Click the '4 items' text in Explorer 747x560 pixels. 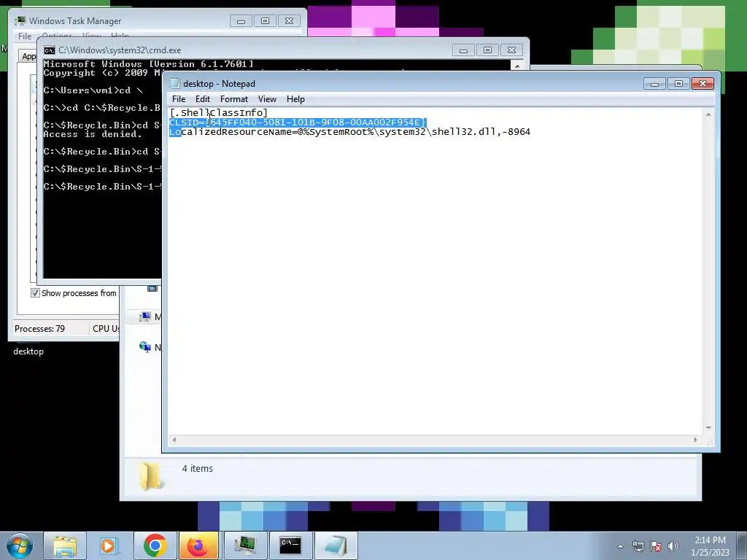(197, 469)
